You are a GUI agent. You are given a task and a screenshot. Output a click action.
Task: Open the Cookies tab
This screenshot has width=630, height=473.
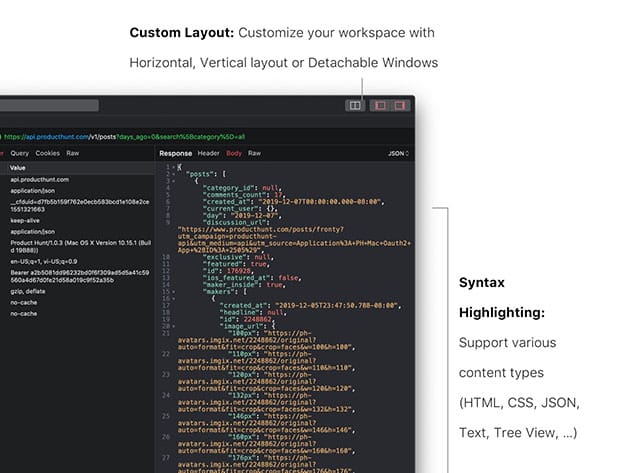[48, 153]
